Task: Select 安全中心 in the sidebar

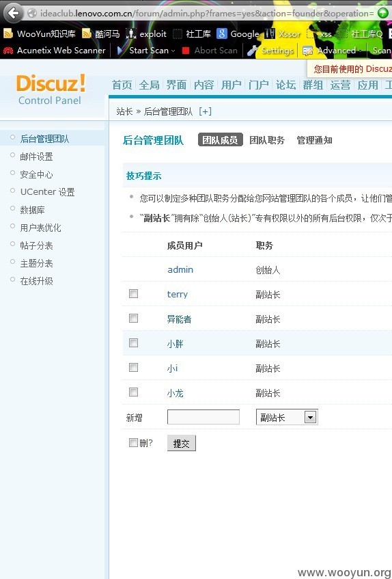Action: (36, 174)
